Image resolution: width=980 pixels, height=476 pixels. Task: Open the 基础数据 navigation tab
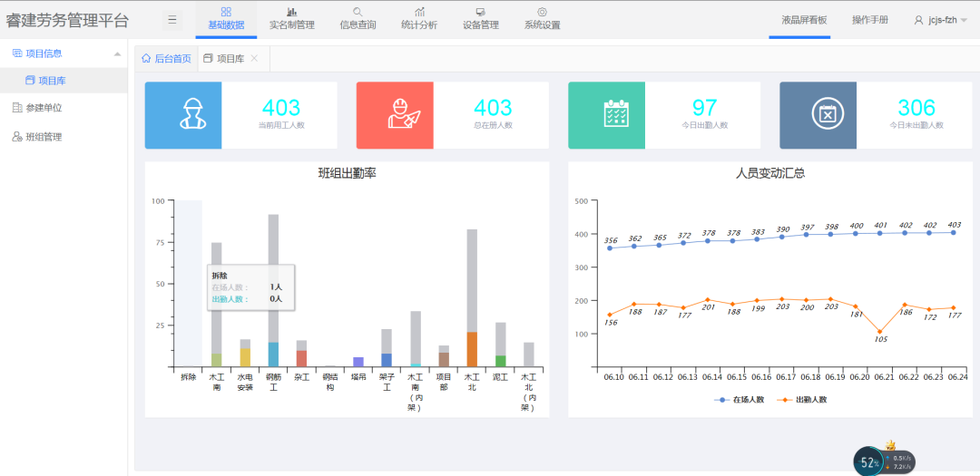click(226, 19)
